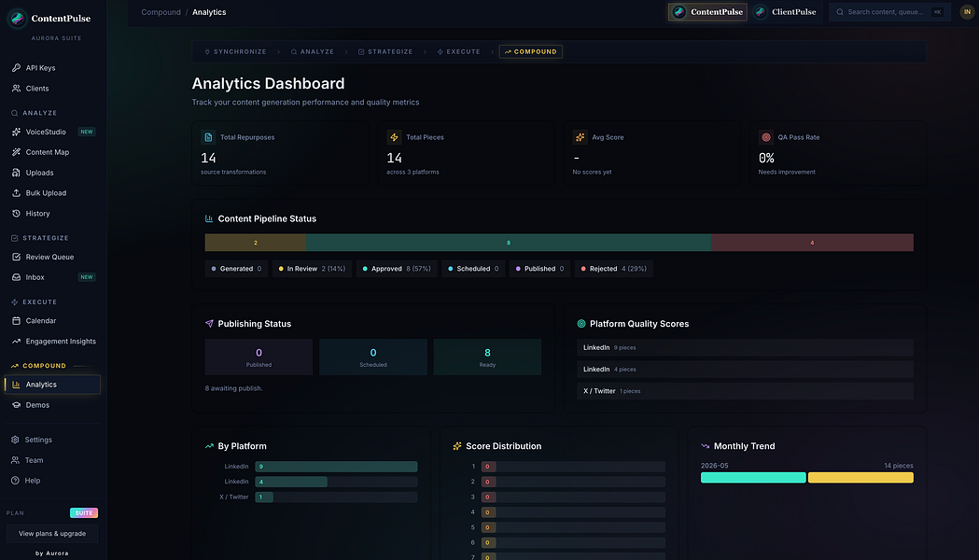Click the Ready 8 publishing tile
Viewport: 979px width, 560px height.
click(487, 357)
